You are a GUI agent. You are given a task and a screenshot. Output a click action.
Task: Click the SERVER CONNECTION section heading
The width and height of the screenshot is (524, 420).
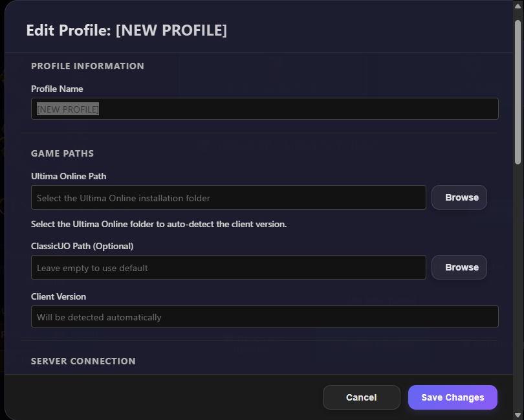pos(83,361)
